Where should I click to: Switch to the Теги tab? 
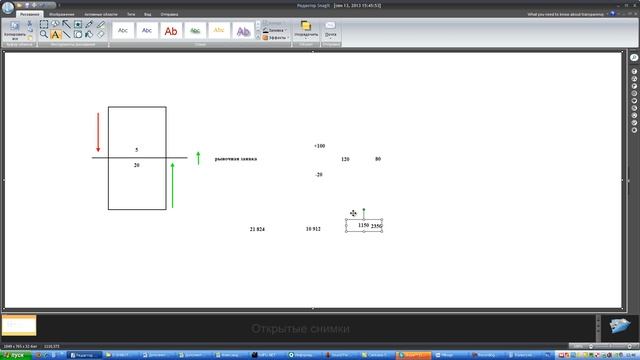click(x=131, y=14)
